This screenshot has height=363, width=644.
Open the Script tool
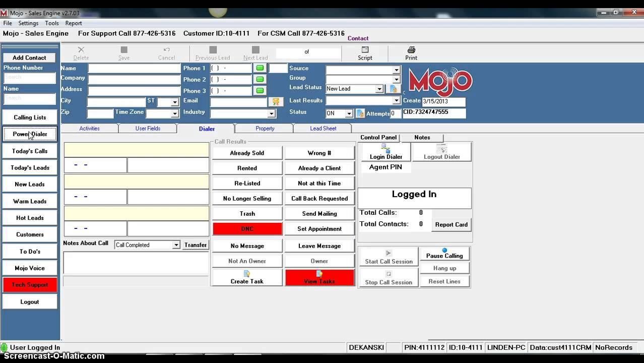tap(365, 53)
